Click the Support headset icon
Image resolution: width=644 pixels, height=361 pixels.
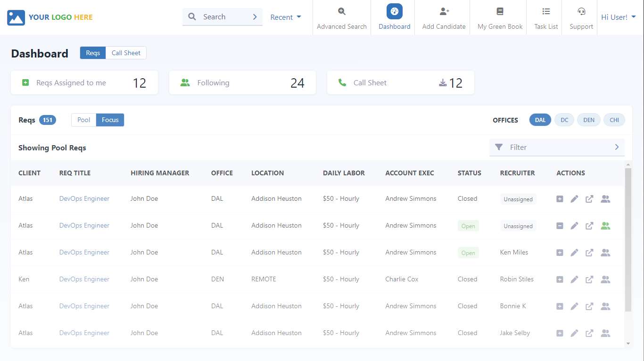(x=581, y=12)
